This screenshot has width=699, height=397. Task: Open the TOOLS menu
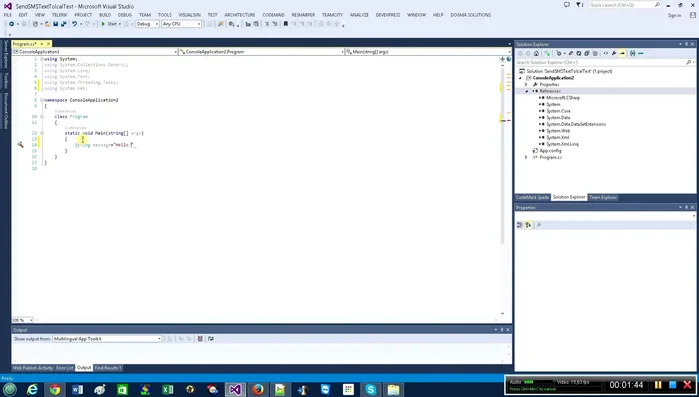(x=164, y=15)
